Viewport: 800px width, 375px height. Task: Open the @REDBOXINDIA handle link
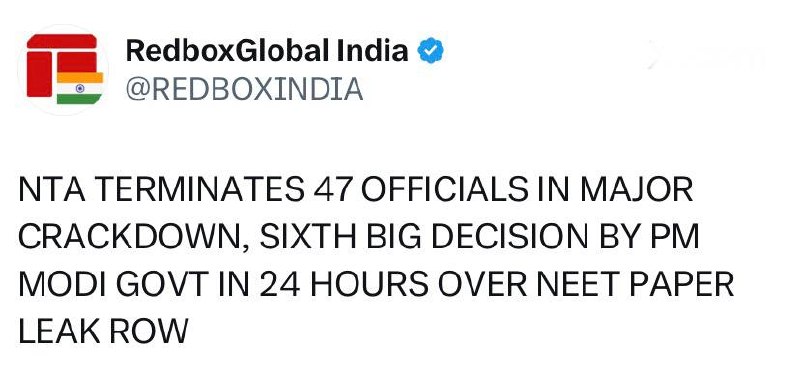[244, 89]
